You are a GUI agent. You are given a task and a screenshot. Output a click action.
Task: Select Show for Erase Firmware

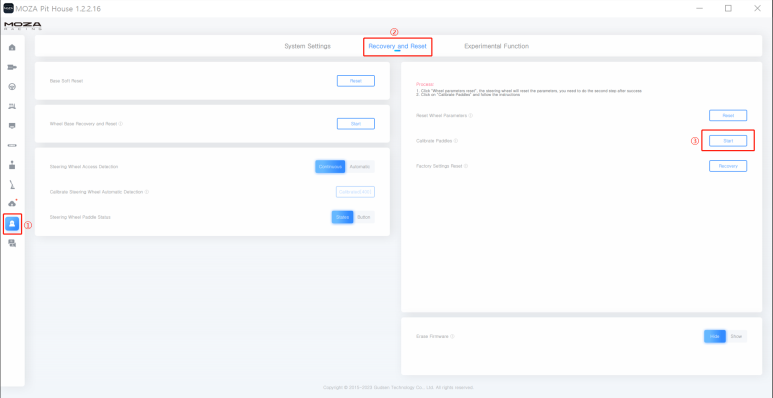[x=737, y=336]
